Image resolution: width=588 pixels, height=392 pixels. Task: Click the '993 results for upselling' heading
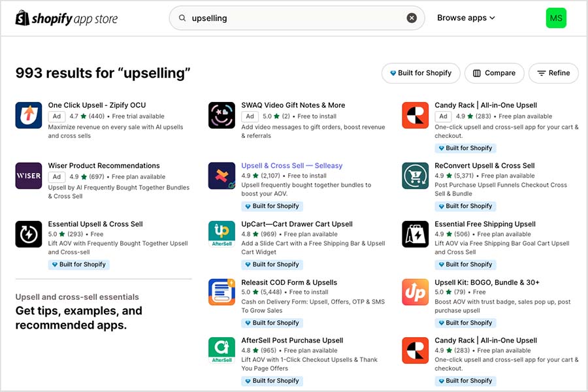click(103, 73)
